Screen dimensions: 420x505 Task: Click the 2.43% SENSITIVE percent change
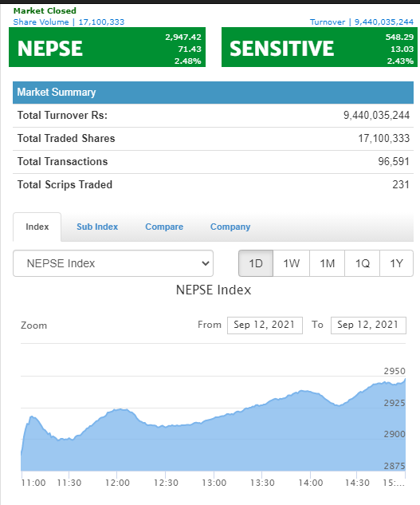[x=400, y=61]
